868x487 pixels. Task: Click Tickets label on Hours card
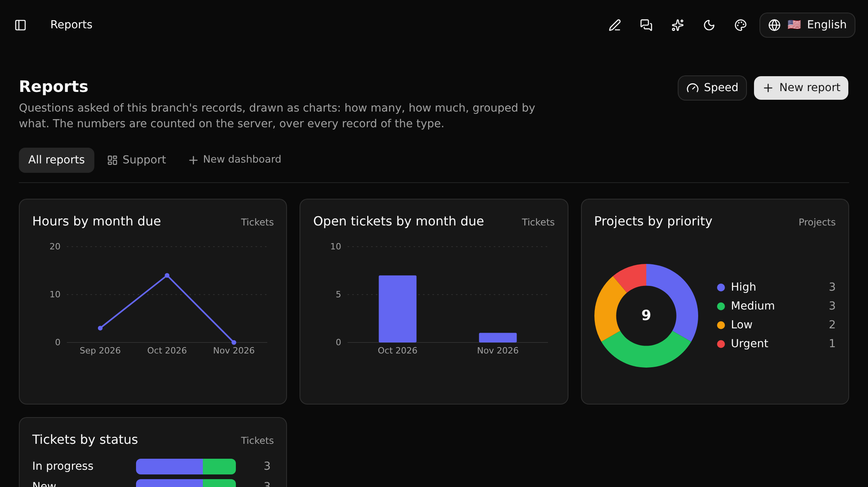(x=257, y=222)
